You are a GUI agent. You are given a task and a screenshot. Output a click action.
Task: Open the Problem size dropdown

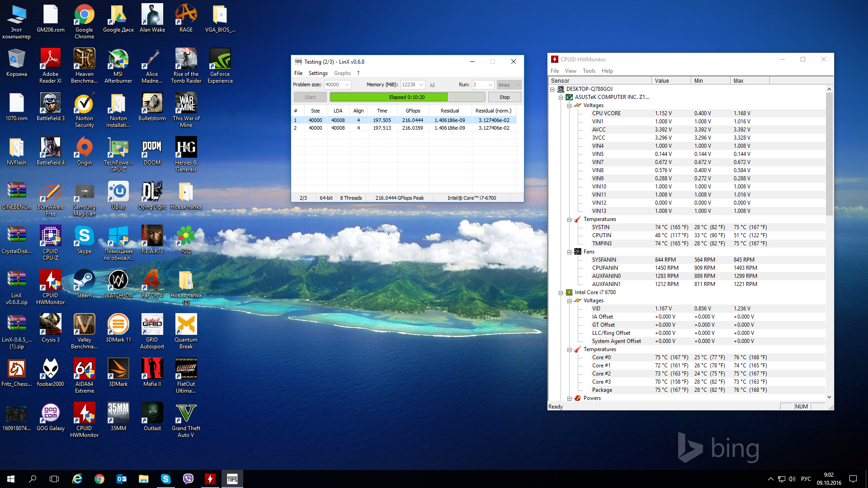coord(347,84)
